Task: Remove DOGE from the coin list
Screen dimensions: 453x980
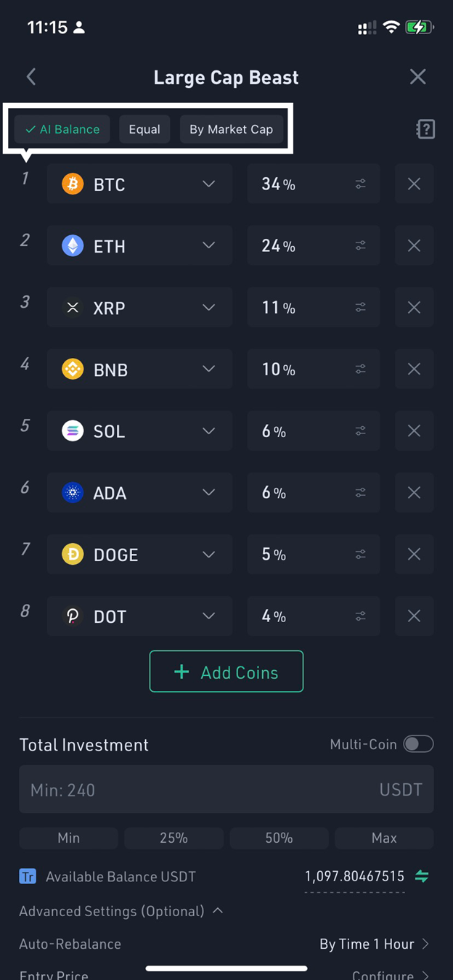Action: tap(415, 555)
